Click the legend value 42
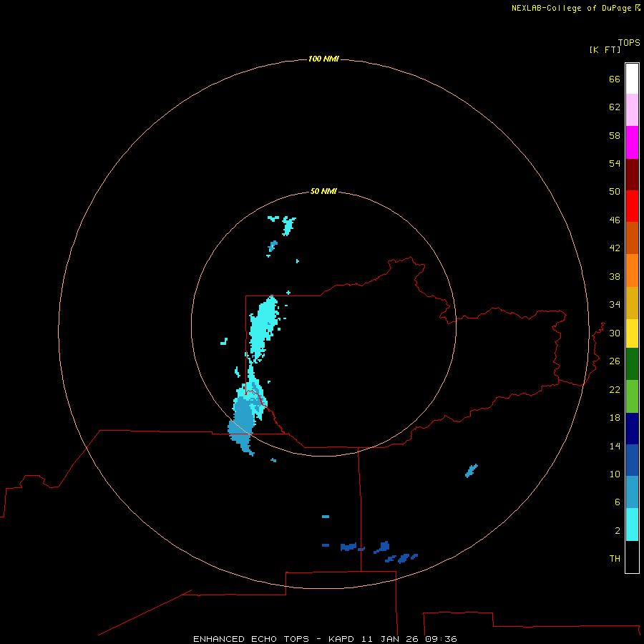The image size is (644, 644). tap(615, 248)
